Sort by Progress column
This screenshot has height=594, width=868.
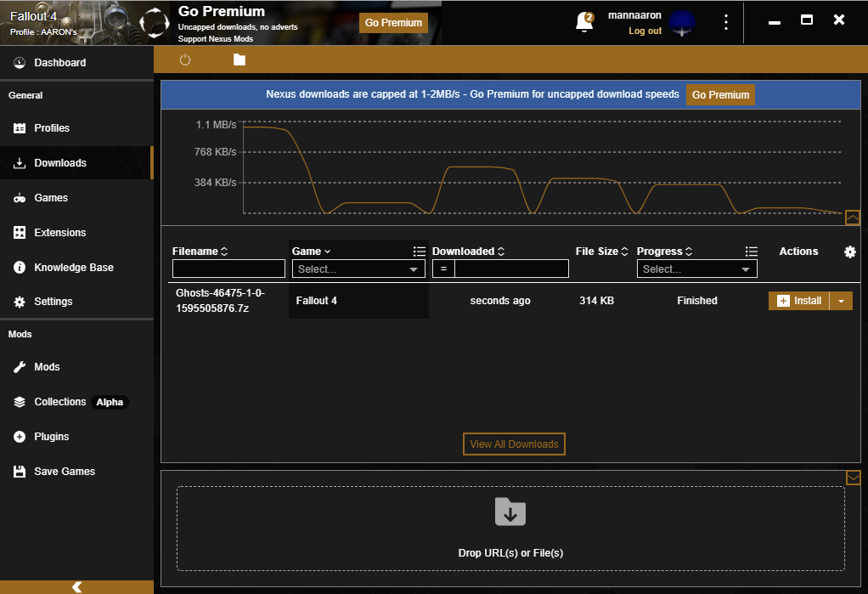(664, 252)
